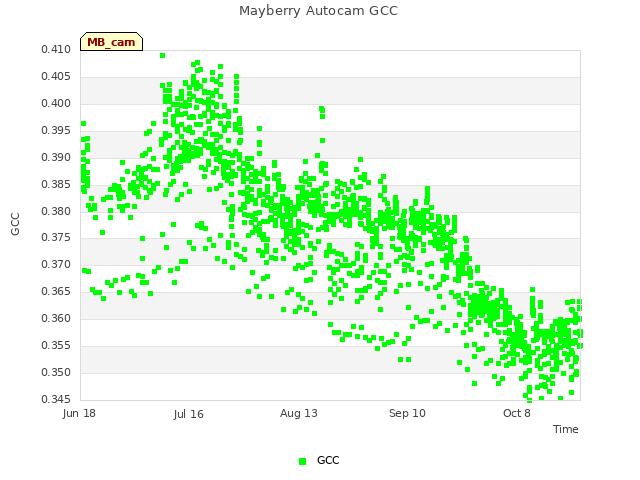This screenshot has height=480, width=640.
Task: Click the 0.355 y-axis tick label
Action: [x=56, y=345]
